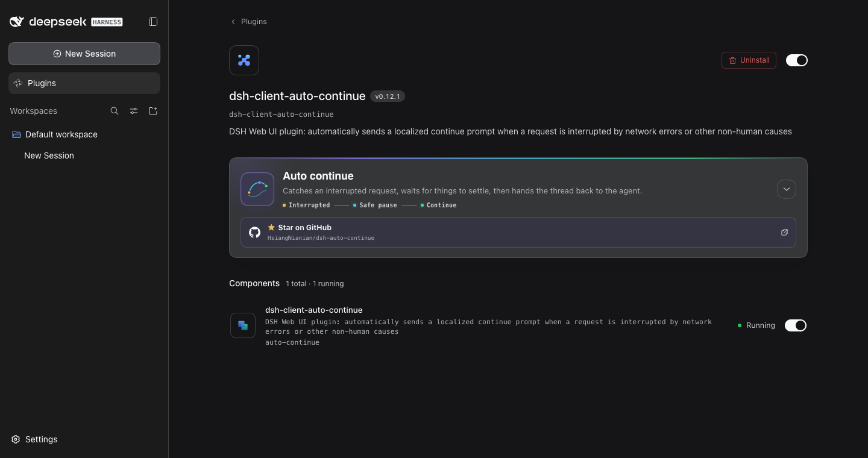The image size is (868, 458).
Task: Add new workspace folder icon
Action: 153,111
